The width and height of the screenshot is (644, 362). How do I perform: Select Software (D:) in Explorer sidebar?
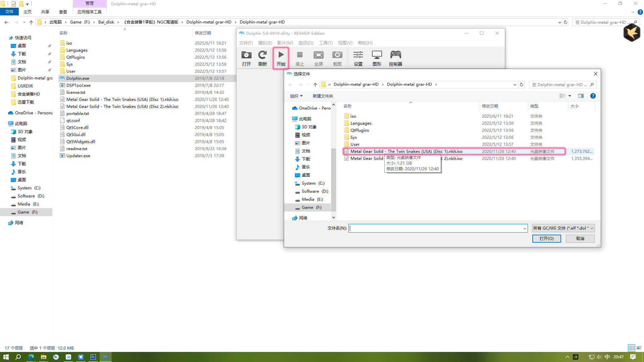pos(31,196)
